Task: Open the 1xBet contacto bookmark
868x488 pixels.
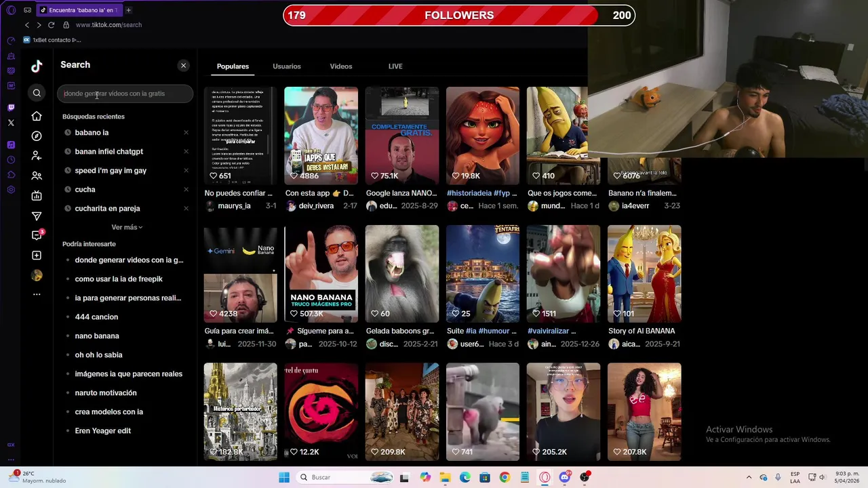Action: point(52,40)
